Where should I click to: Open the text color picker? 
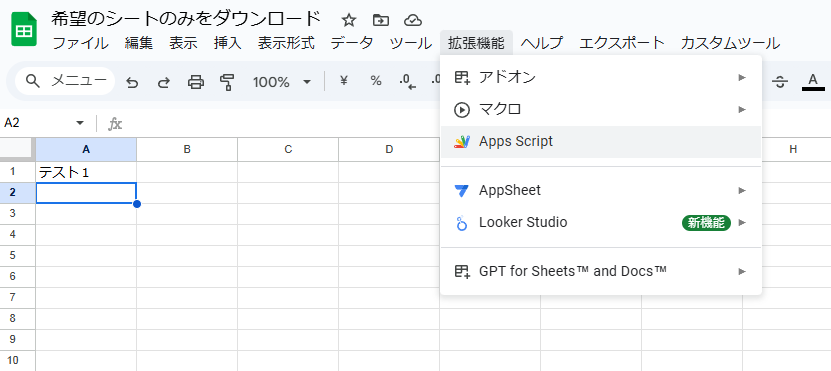813,82
